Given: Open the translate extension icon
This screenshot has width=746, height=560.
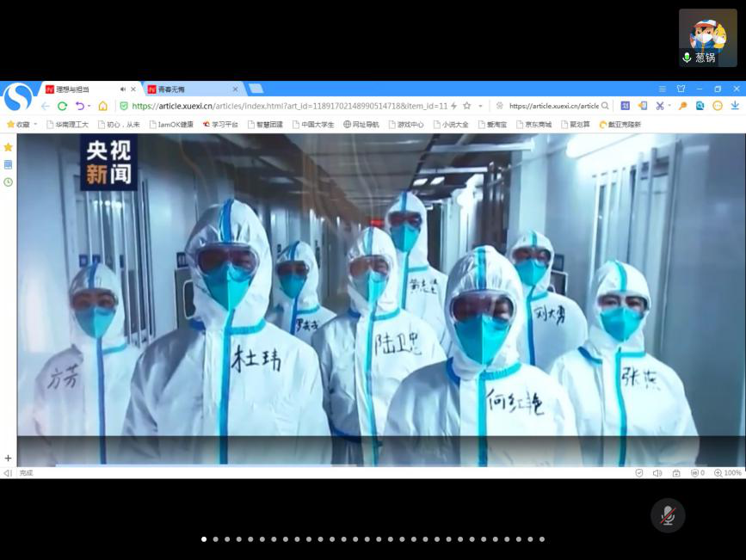Looking at the screenshot, I should coord(626,106).
